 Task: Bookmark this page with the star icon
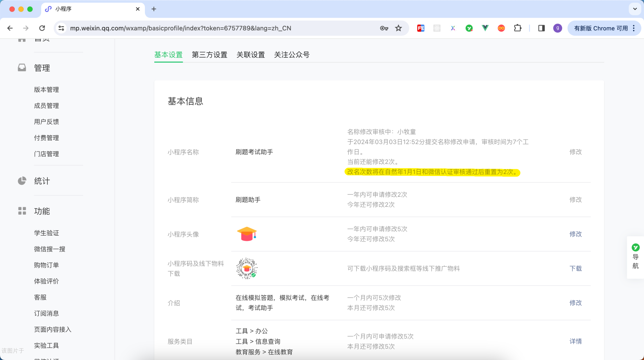(x=398, y=28)
